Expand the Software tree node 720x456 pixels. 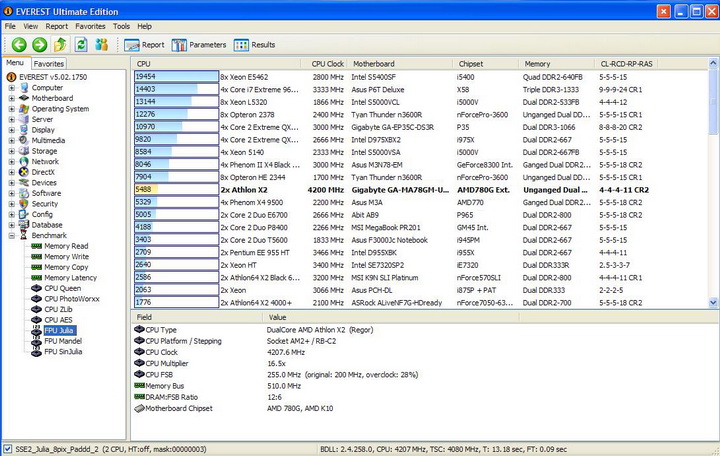(x=11, y=193)
